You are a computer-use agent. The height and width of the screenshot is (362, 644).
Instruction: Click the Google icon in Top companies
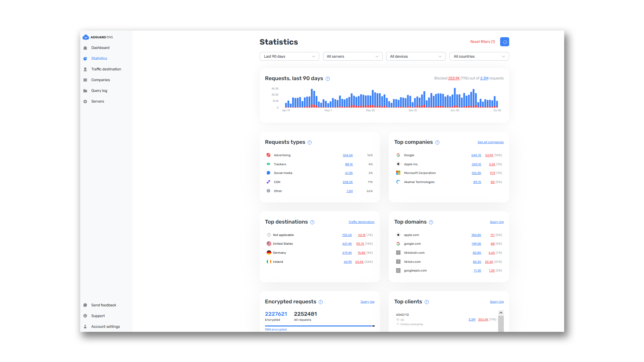[398, 155]
